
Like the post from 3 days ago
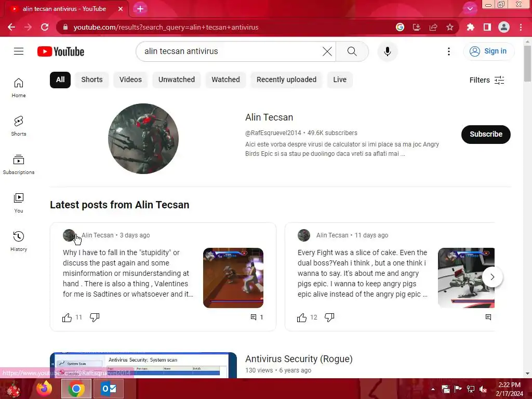tap(67, 317)
